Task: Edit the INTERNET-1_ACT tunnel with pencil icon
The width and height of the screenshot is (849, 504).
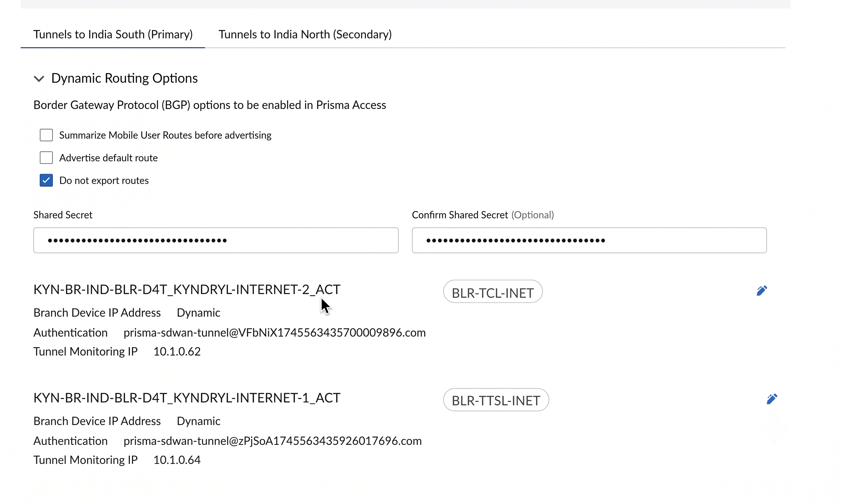Action: pyautogui.click(x=772, y=399)
